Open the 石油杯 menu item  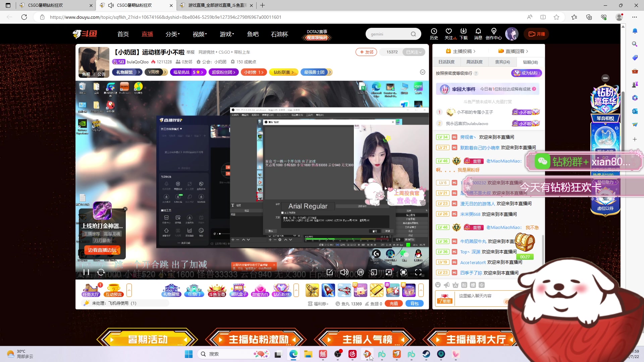click(280, 34)
